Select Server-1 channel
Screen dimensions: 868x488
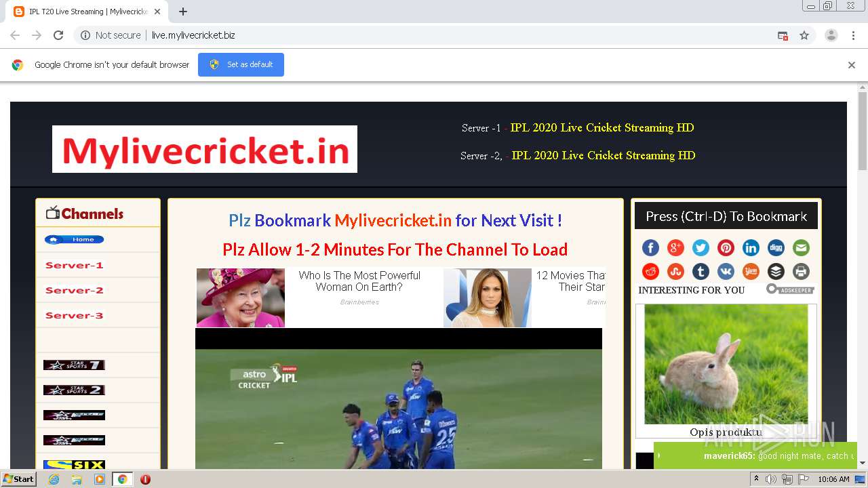pos(75,265)
